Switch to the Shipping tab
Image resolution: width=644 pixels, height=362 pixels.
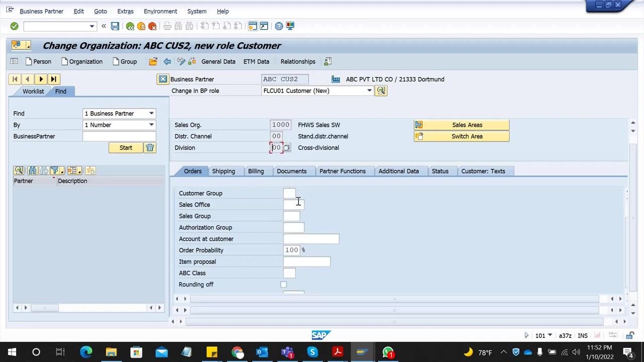pos(223,171)
